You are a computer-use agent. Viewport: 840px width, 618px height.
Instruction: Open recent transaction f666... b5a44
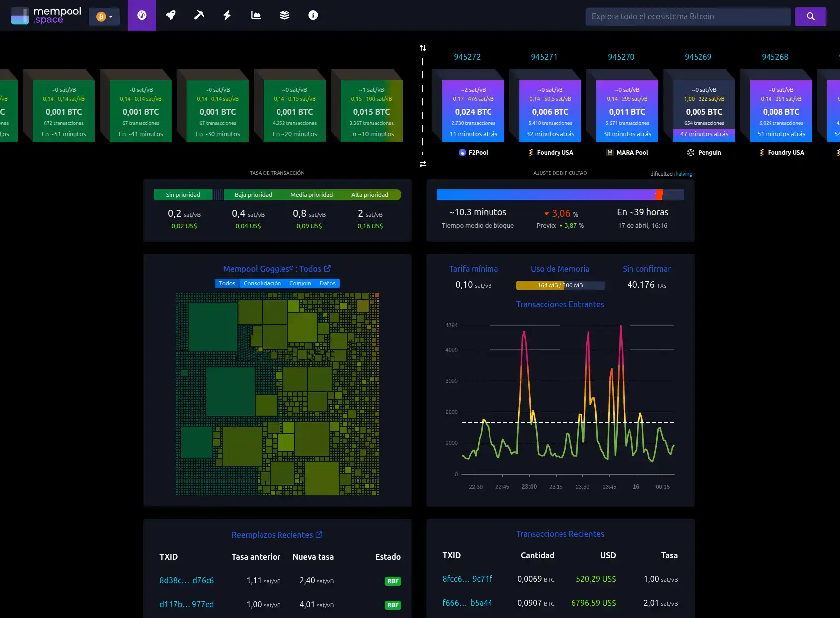click(468, 603)
